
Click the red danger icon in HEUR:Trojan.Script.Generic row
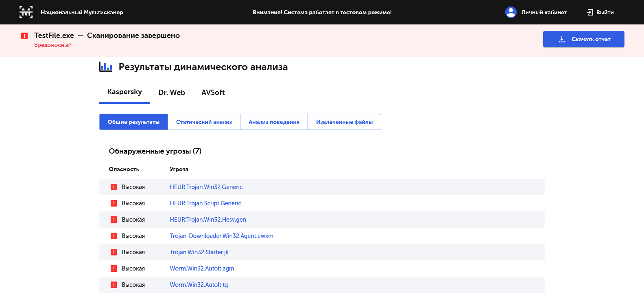coord(114,203)
